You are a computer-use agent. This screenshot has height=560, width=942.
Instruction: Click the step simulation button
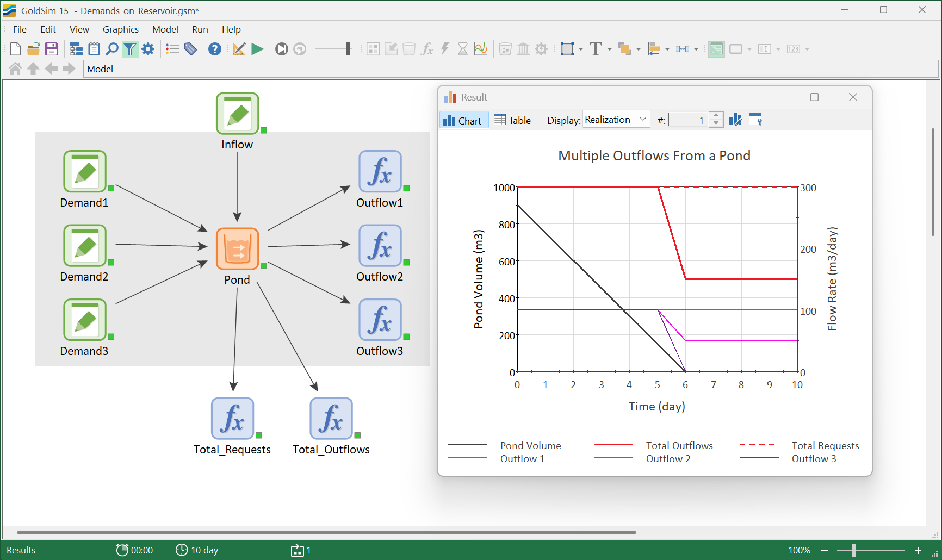pos(282,49)
